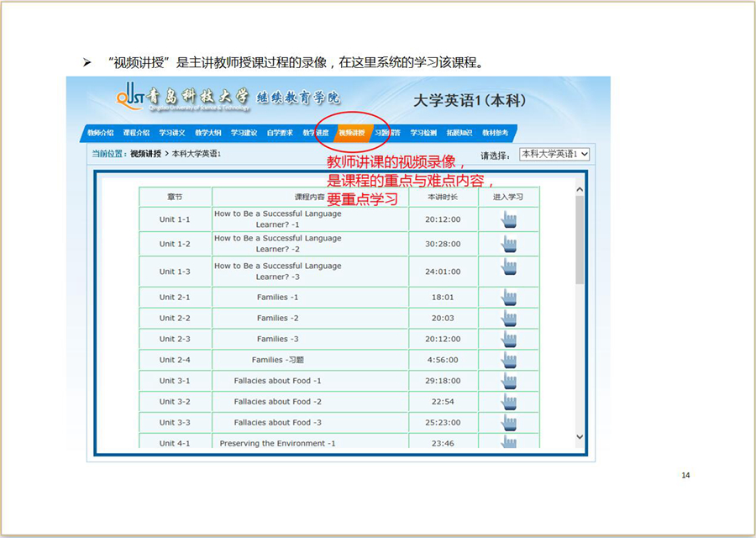Screen dimensions: 756x538
Task: Click hand icon for Unit 3-1 Fallacies lesson
Action: [x=508, y=381]
